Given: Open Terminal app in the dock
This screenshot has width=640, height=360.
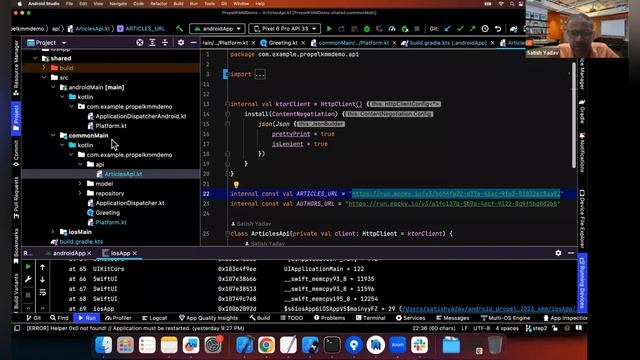Looking at the screenshot, I should click(332, 345).
